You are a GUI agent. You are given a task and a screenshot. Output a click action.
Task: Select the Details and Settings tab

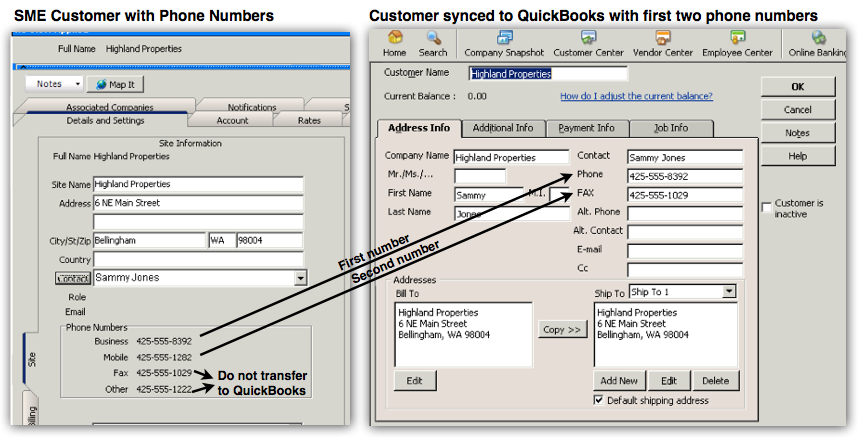[x=105, y=120]
